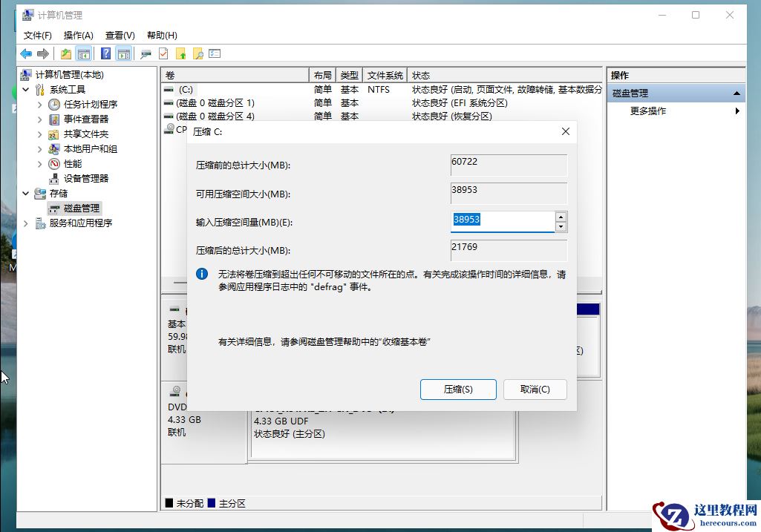Click the up stepper arrow next to shrink amount
This screenshot has width=761, height=532.
pyautogui.click(x=562, y=216)
